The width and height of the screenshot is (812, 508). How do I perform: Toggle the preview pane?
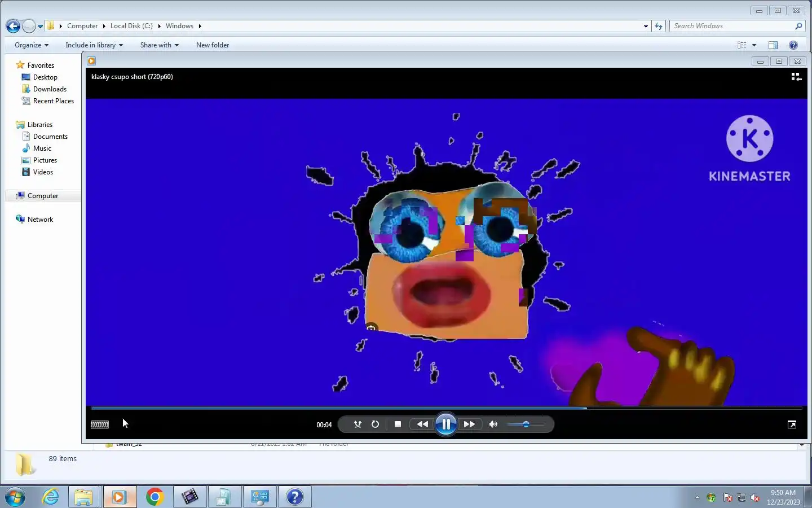(773, 45)
